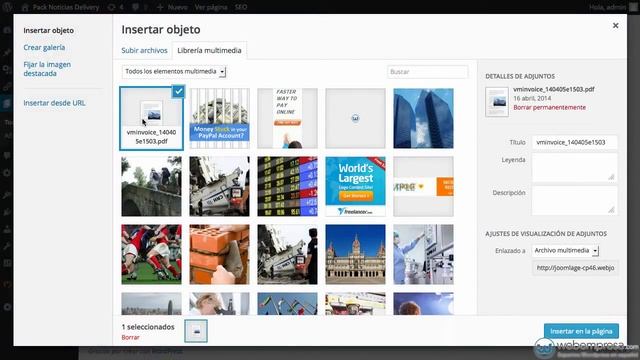Screen dimensions: 640x360
Task: Open the Nuevo menu in admin bar
Action: [172, 7]
